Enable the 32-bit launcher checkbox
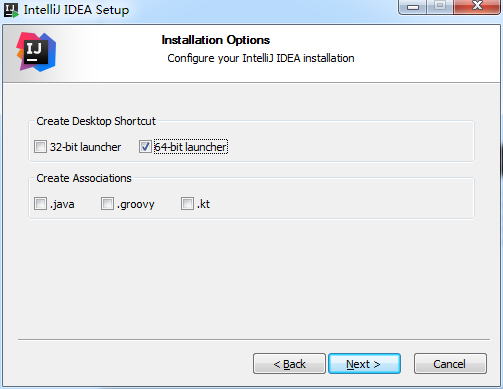This screenshot has height=389, width=503. 40,147
